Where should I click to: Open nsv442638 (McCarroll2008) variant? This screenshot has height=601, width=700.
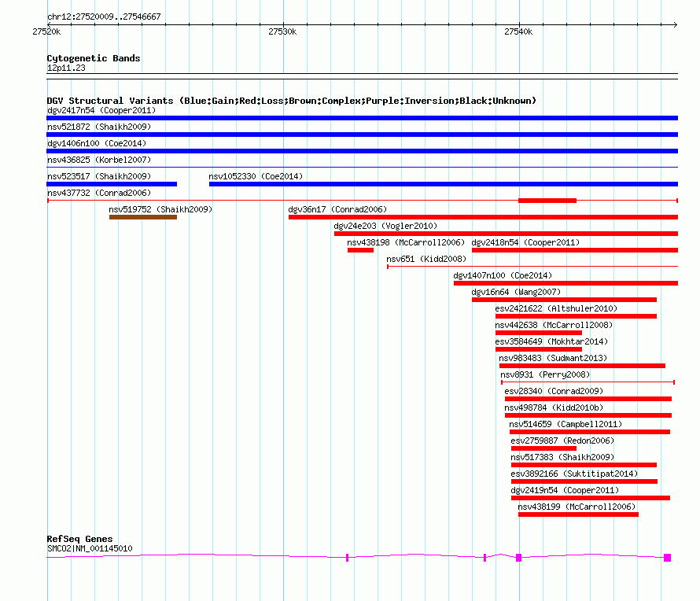pos(554,325)
